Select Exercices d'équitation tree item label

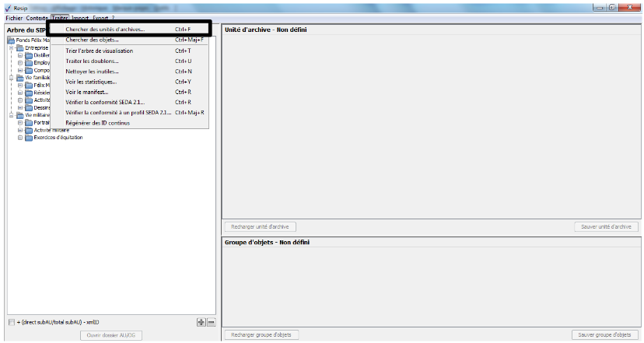[x=58, y=138]
